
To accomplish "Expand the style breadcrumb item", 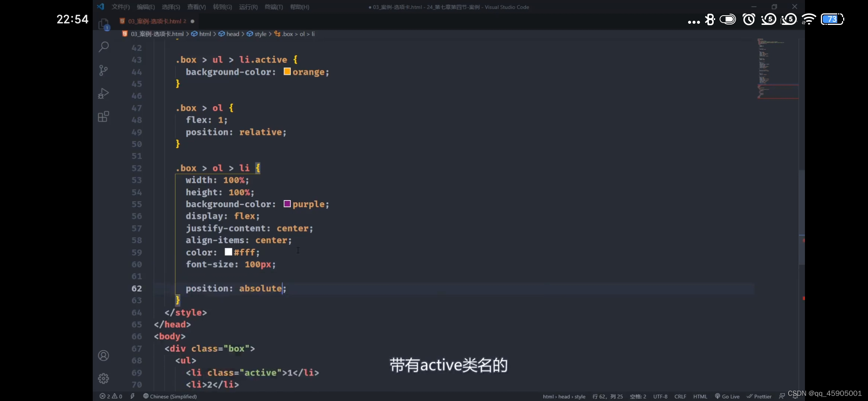I will click(260, 34).
